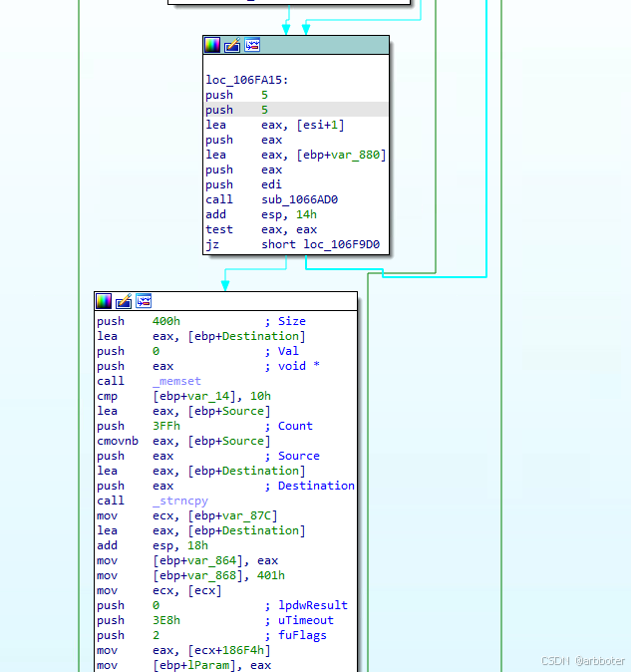631x672 pixels.
Task: Click 'test eax, eax' instruction
Action: click(x=261, y=229)
